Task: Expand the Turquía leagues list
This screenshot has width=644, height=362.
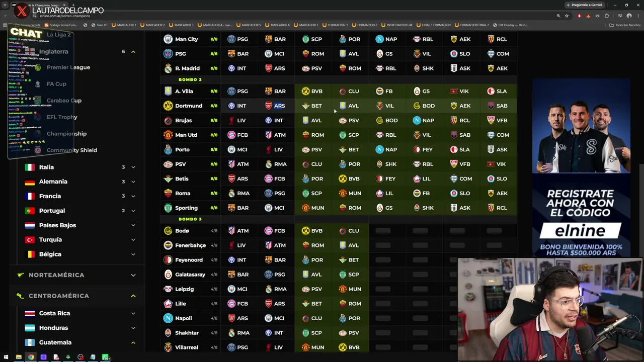Action: click(133, 240)
